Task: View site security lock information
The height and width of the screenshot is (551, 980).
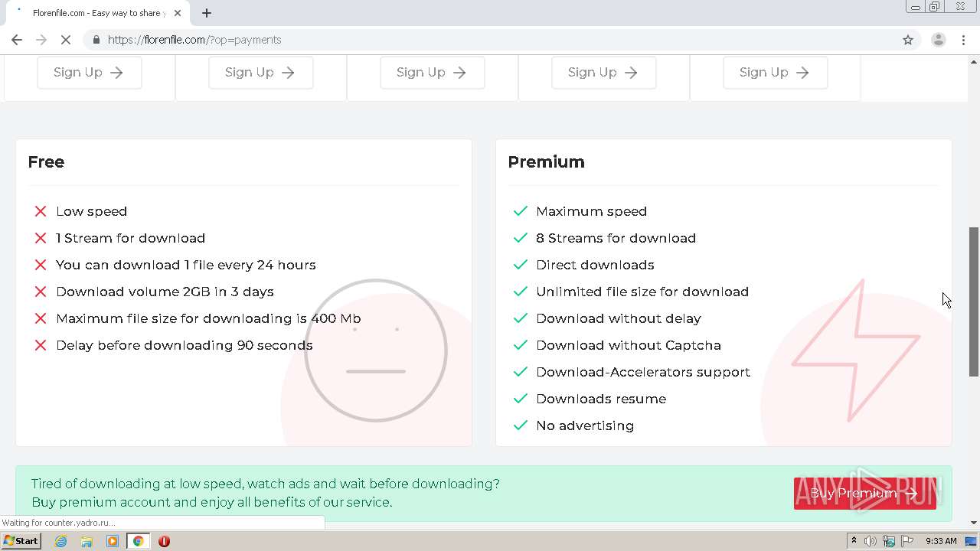Action: pos(96,40)
